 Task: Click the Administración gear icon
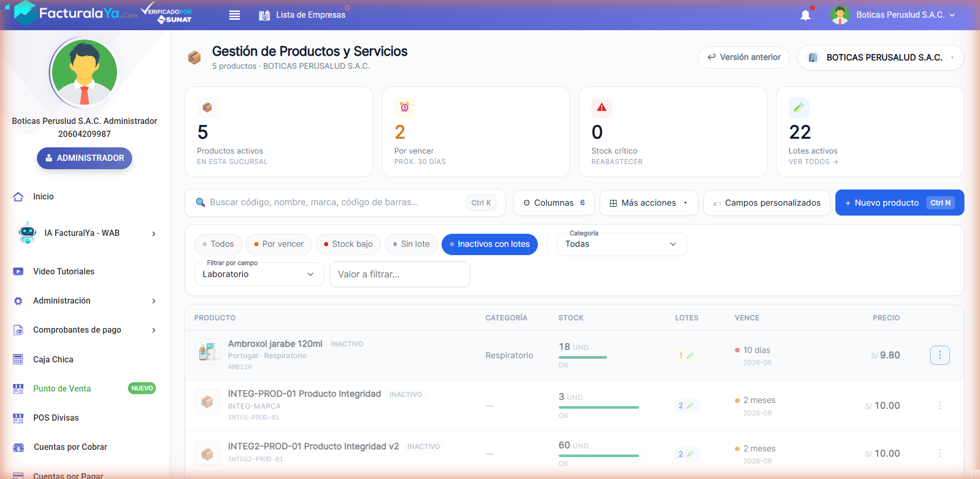tap(18, 301)
